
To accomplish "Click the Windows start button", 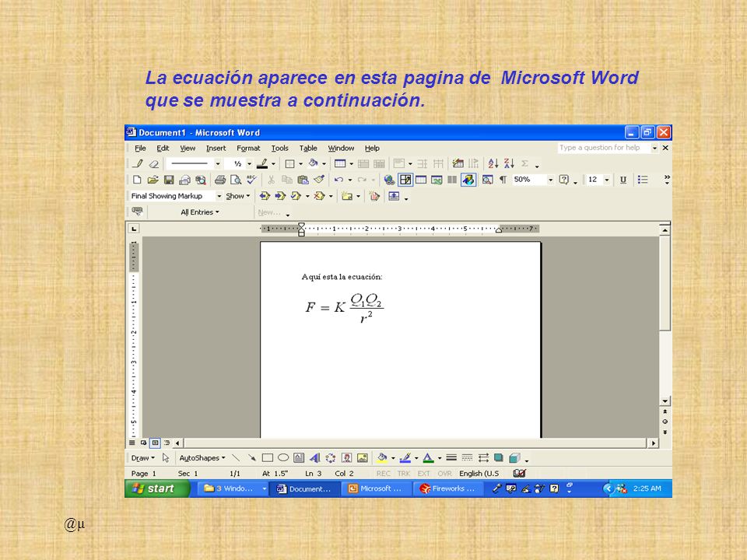I will (156, 488).
